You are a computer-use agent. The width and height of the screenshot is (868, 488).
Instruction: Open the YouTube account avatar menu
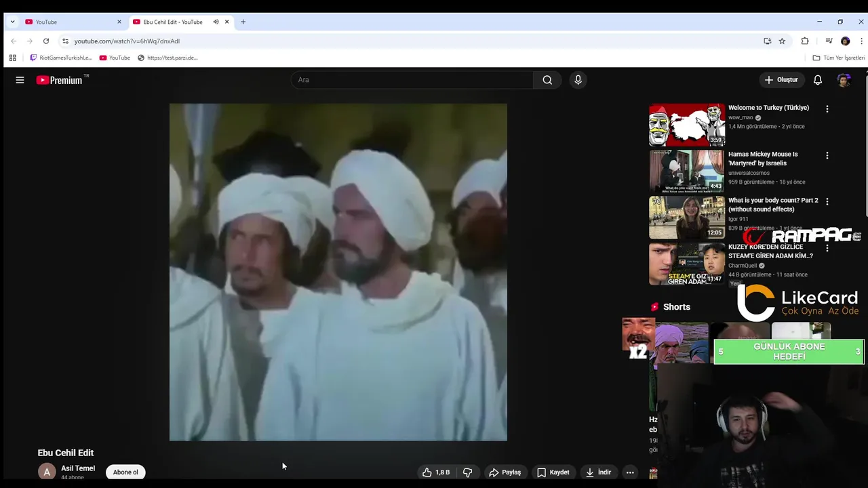point(844,80)
